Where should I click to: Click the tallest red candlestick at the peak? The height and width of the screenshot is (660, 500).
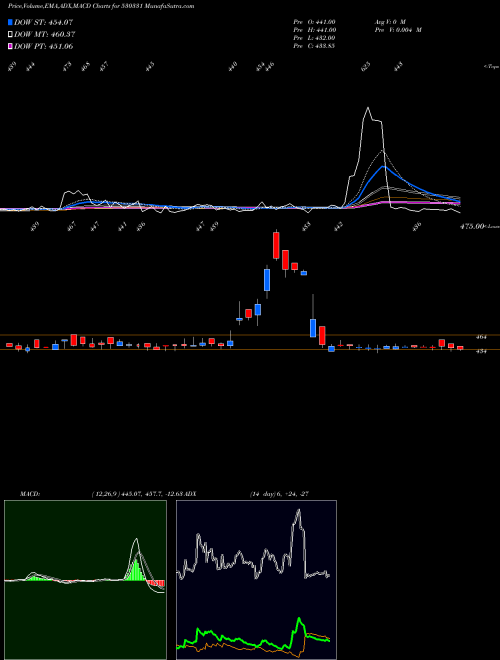click(x=276, y=245)
